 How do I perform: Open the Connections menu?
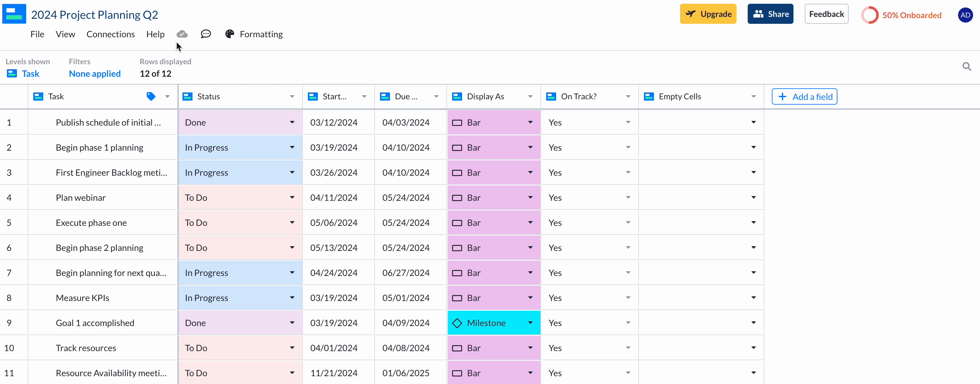110,34
